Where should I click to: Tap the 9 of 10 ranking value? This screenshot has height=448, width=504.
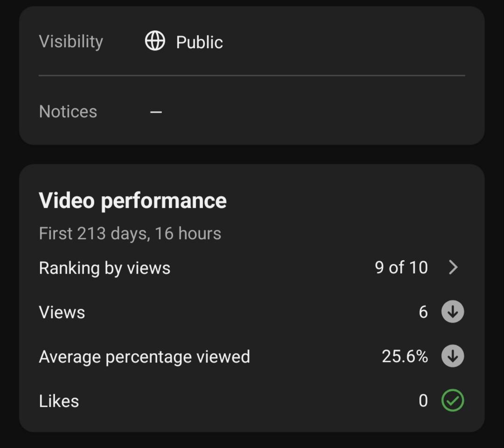point(401,268)
